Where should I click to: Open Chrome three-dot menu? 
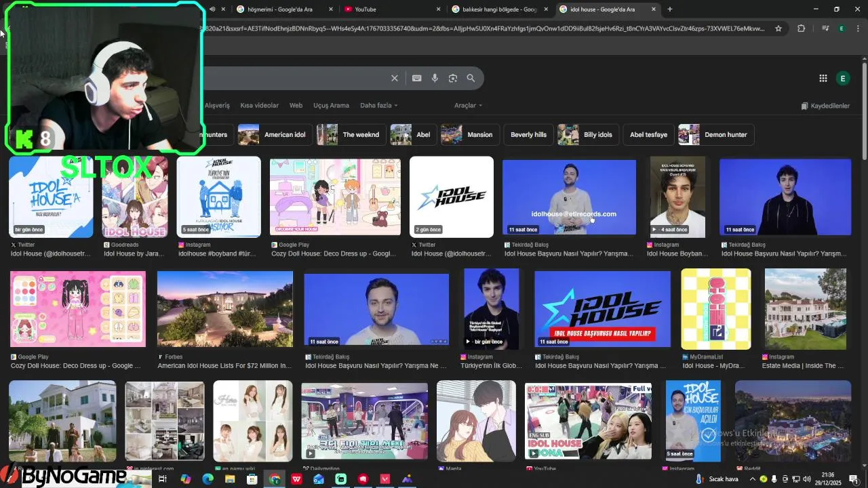pos(859,28)
